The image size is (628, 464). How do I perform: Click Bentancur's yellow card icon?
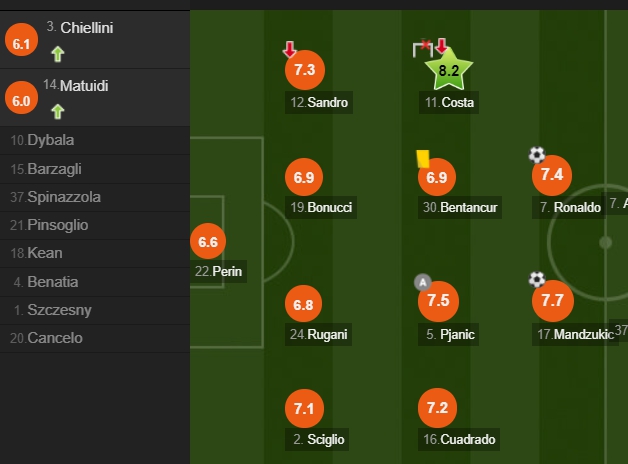[x=423, y=159]
